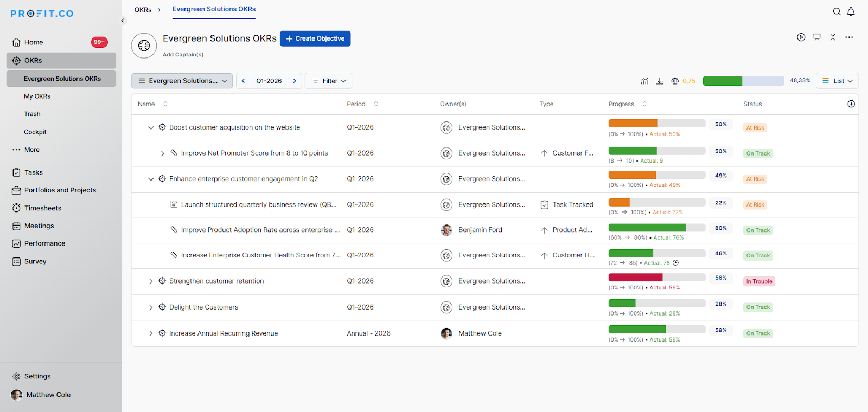The height and width of the screenshot is (412, 868).
Task: Expand the Strengthen customer retention objective
Action: 151,281
